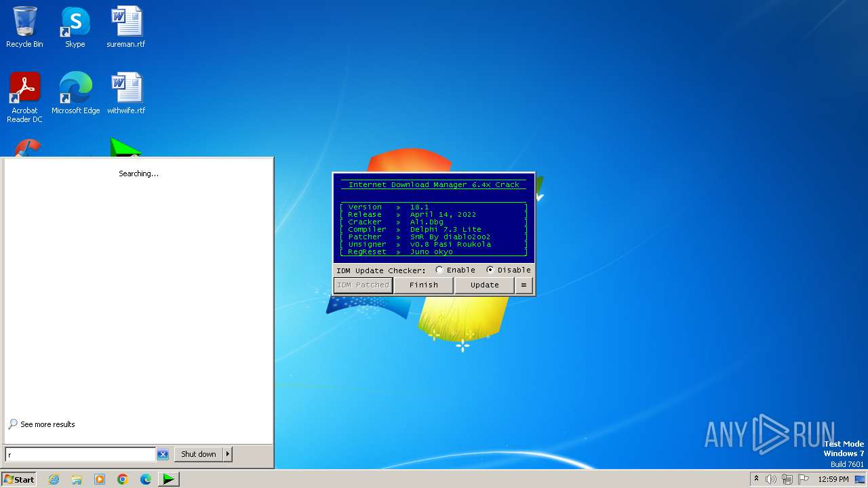Click the Finish button in the crack tool
This screenshot has width=868, height=488.
click(424, 285)
